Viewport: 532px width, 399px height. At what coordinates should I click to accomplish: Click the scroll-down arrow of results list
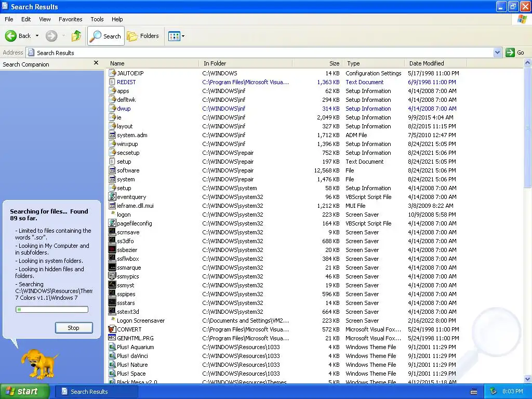pos(528,379)
